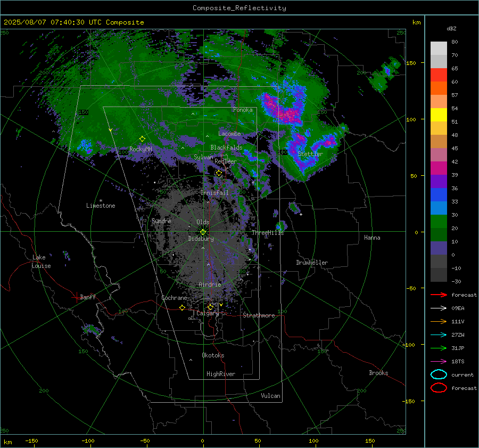Pick the indigo swatch between 10 and 0 dBZ
The height and width of the screenshot is (448, 479).
[x=439, y=248]
